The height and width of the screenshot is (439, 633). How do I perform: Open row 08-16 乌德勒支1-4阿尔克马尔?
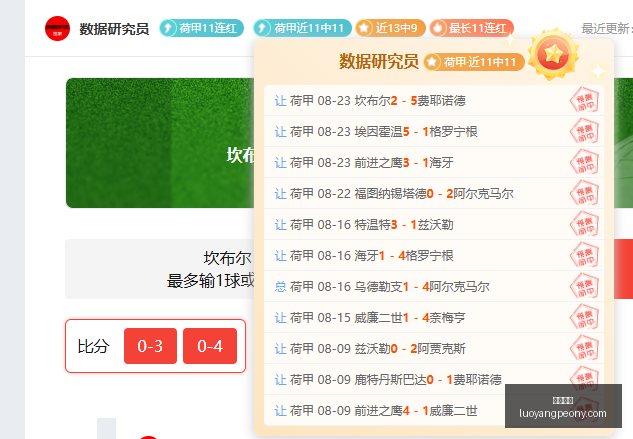pos(434,287)
